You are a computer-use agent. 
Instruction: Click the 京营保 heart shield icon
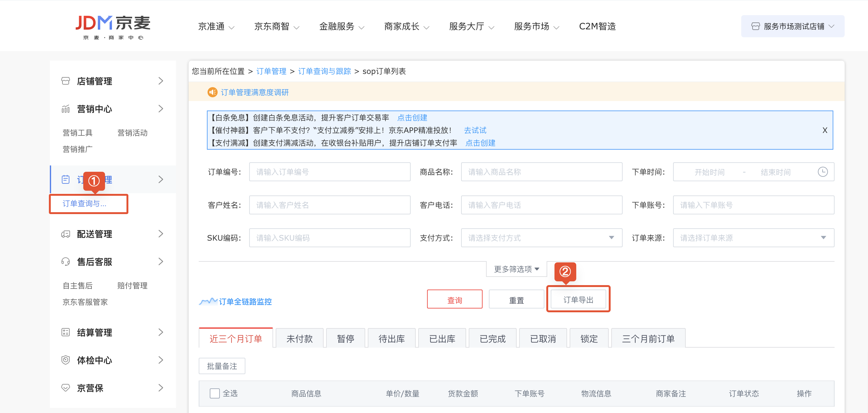pyautogui.click(x=66, y=388)
